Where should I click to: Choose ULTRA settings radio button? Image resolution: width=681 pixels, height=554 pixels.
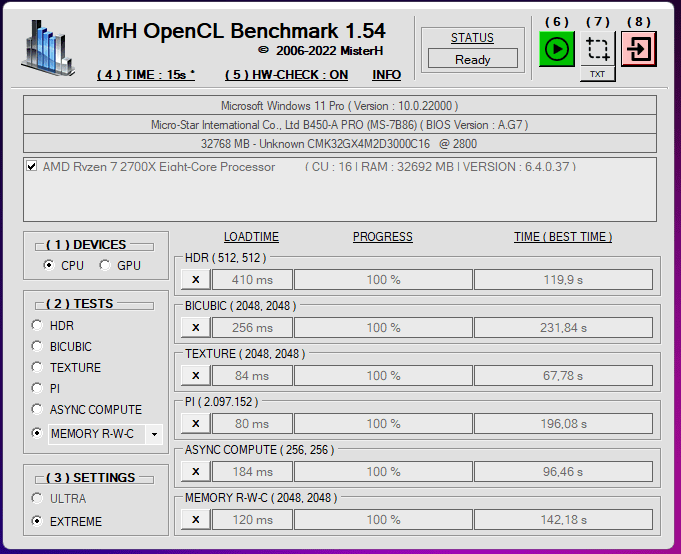[x=37, y=498]
